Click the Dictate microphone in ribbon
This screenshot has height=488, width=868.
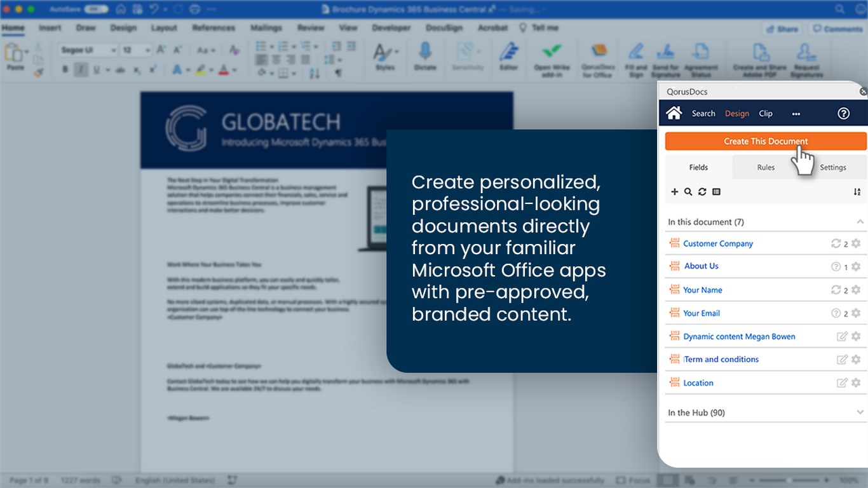pos(425,57)
